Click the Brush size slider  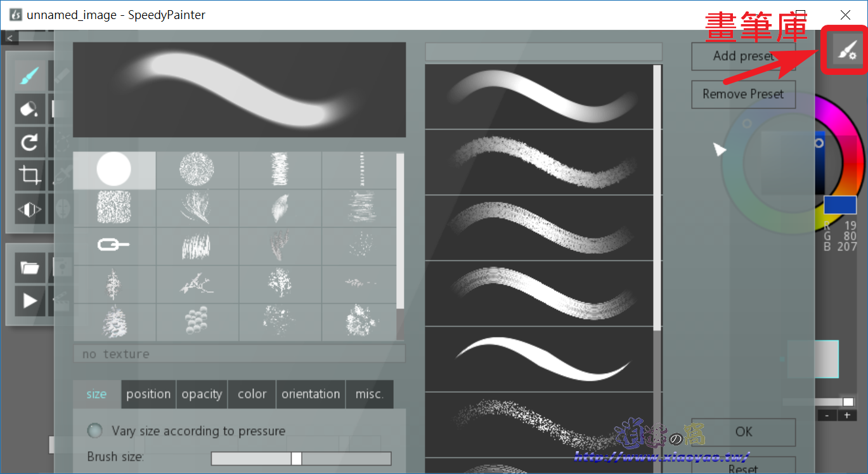click(301, 458)
